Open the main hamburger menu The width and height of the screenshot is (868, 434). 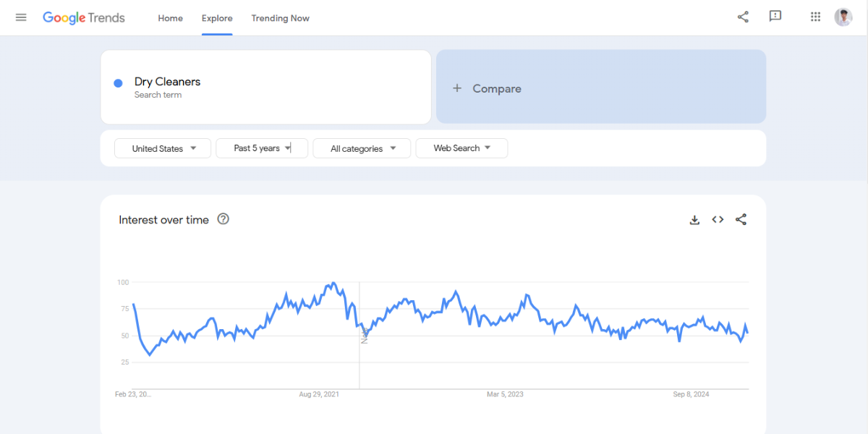coord(21,17)
